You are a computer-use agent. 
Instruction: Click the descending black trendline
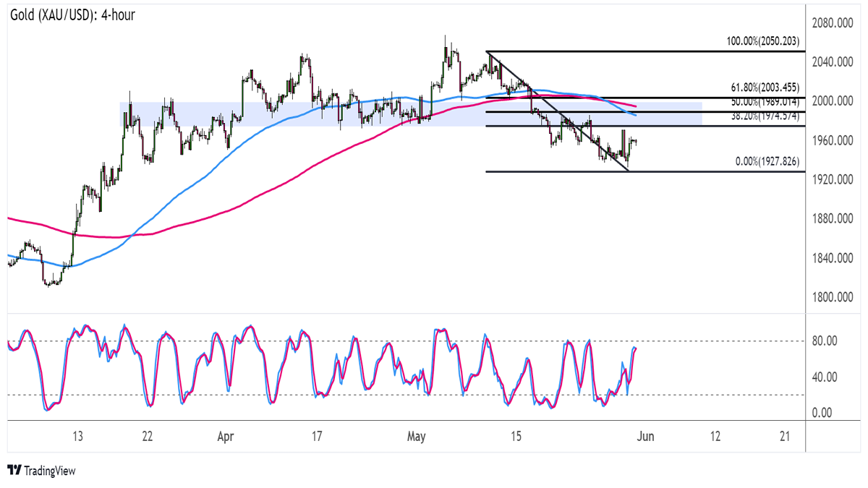(x=557, y=111)
